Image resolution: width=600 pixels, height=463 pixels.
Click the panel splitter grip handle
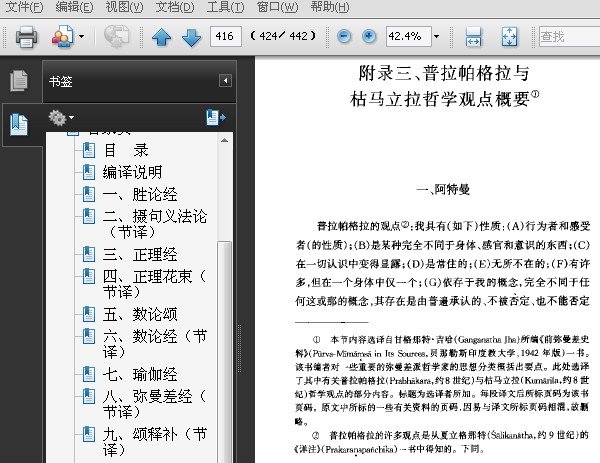(240, 348)
